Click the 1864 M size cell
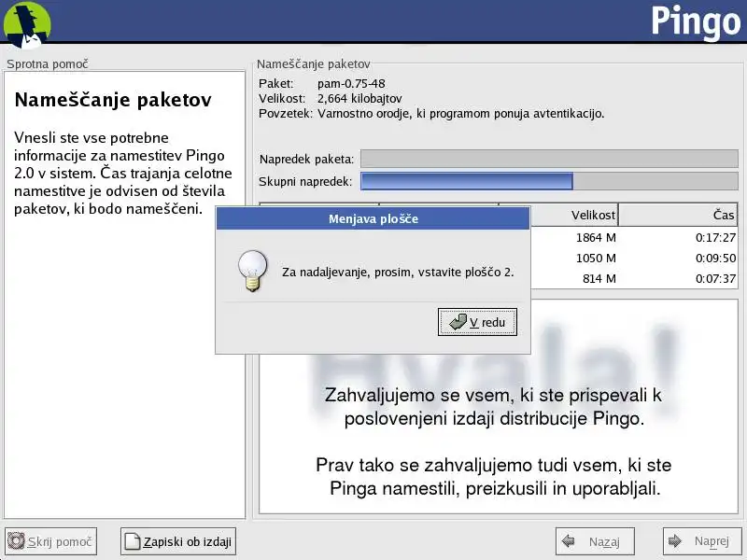This screenshot has width=747, height=560. coord(596,237)
